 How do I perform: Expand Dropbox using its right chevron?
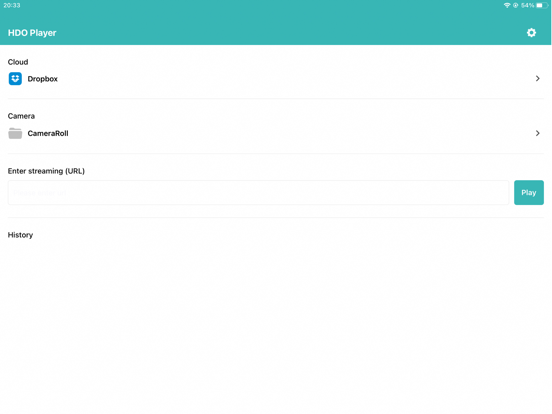click(538, 79)
